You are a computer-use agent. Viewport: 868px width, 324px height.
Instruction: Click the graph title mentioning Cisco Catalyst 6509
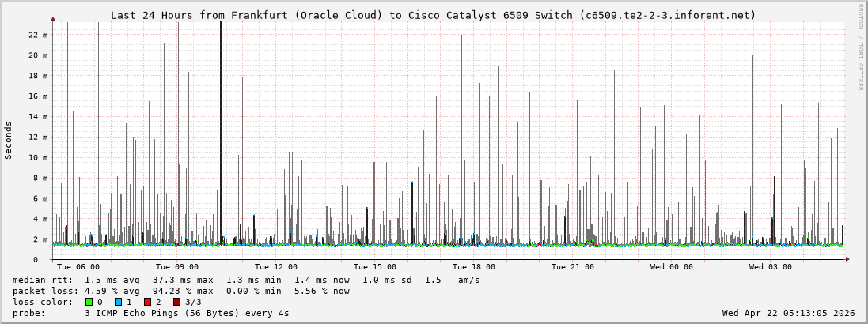coord(433,15)
